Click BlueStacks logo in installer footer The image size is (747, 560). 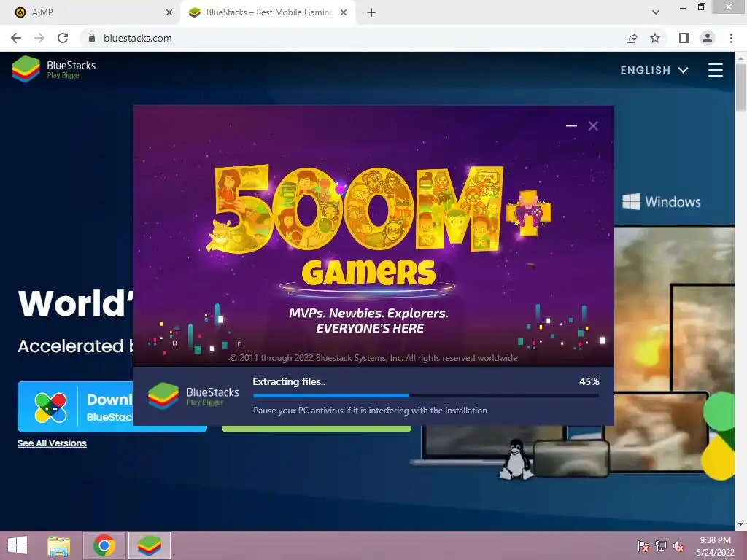point(193,396)
